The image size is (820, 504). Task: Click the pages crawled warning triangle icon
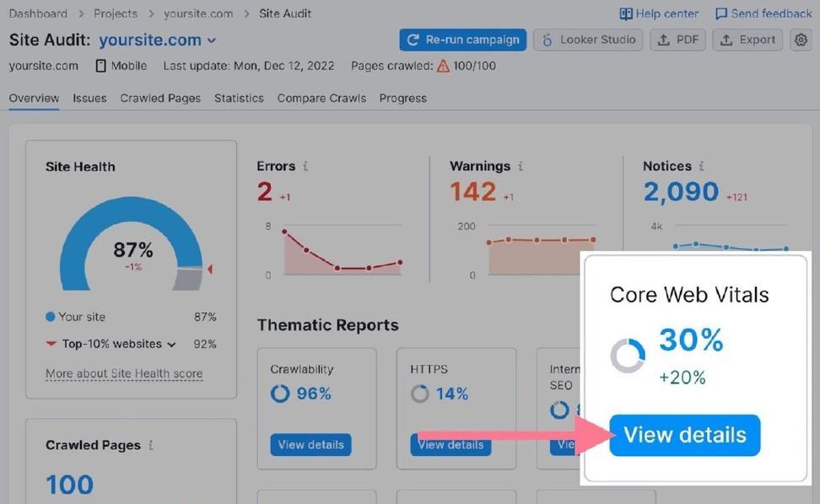click(443, 66)
